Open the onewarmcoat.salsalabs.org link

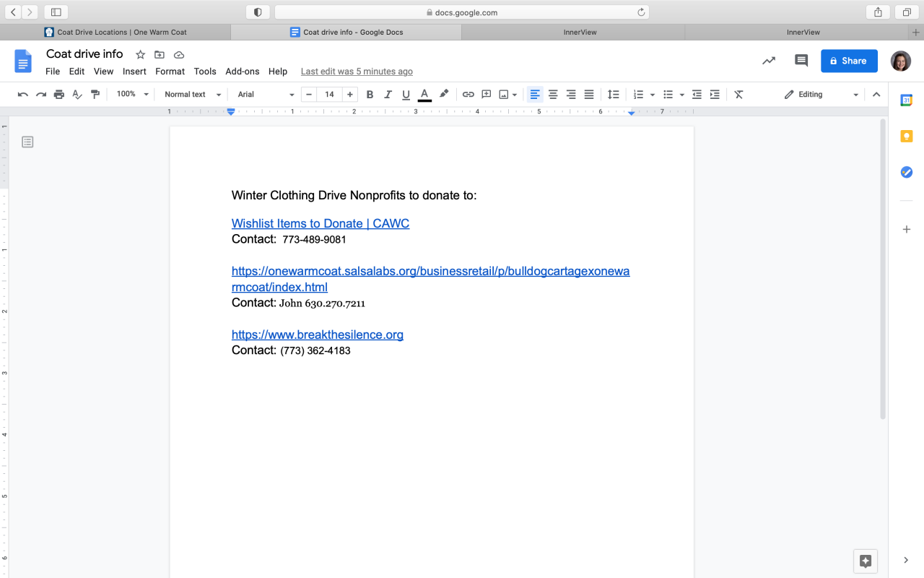point(430,280)
